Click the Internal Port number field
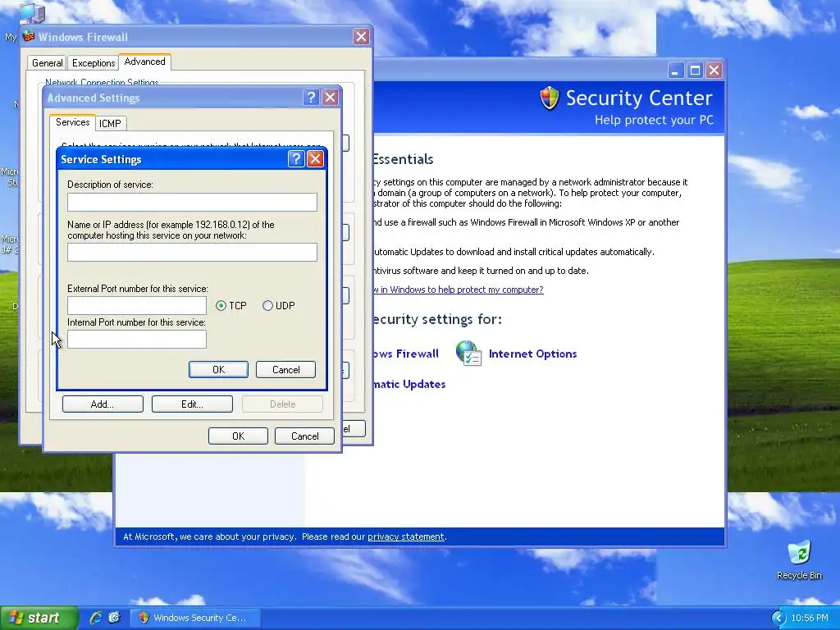 tap(137, 339)
